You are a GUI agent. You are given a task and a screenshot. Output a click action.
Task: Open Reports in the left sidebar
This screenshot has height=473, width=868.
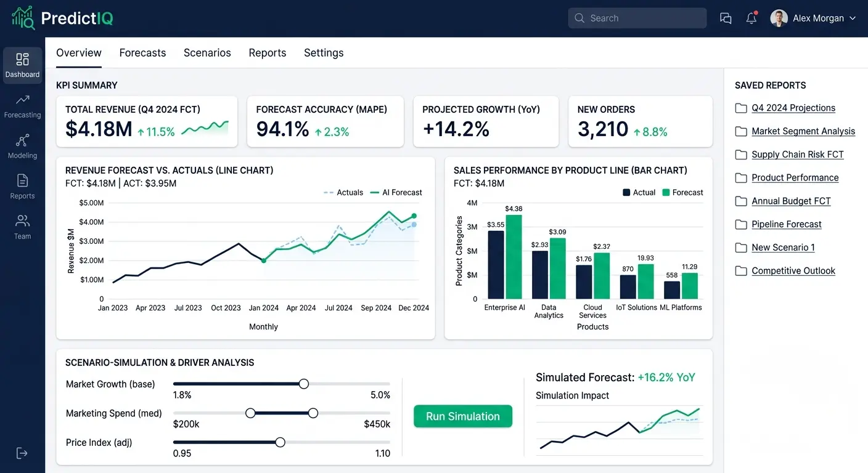point(23,187)
